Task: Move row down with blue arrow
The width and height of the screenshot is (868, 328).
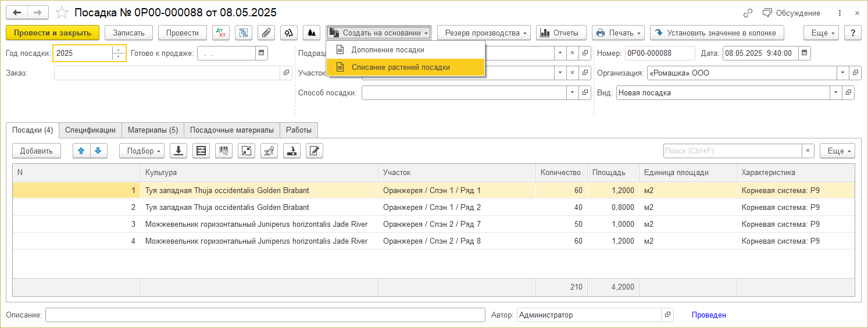Action: click(x=98, y=151)
